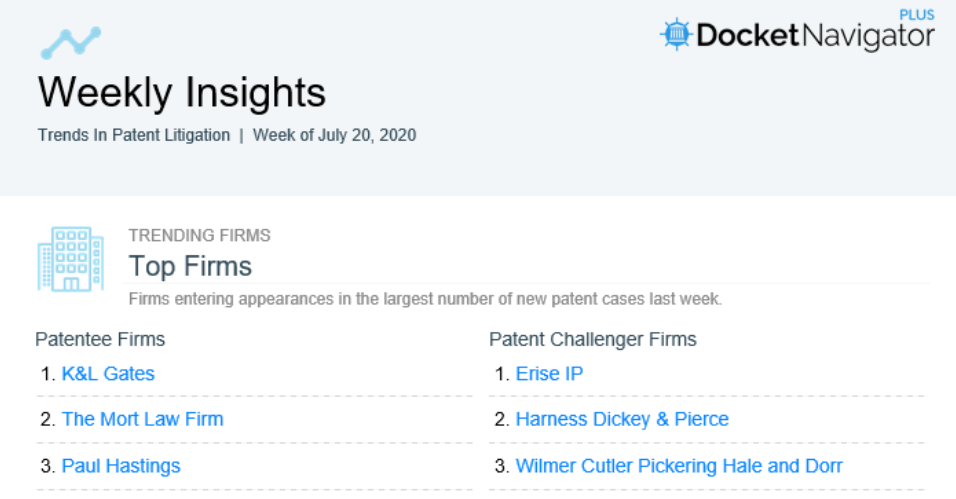
Task: Click the Docket Navigator ship wheel logo
Action: [676, 35]
